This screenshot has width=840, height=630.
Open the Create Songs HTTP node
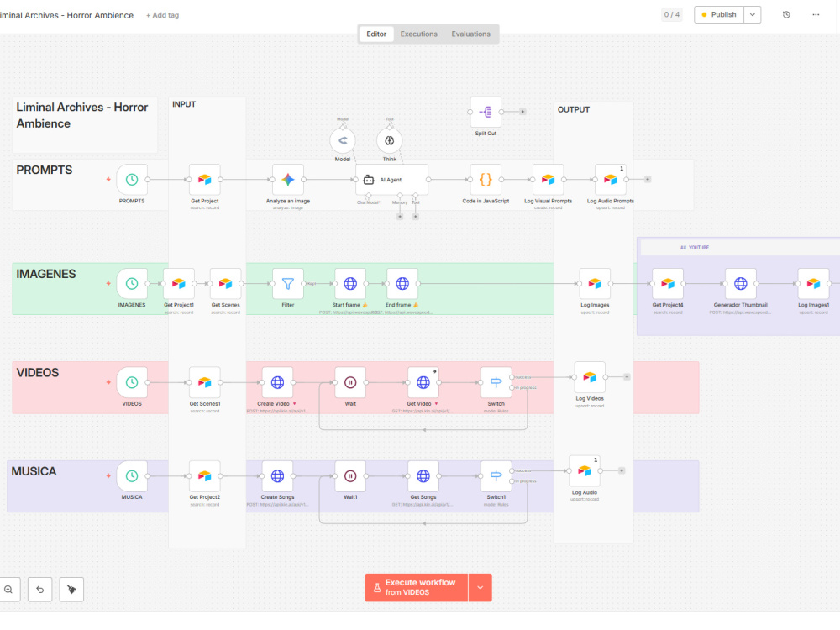point(277,475)
